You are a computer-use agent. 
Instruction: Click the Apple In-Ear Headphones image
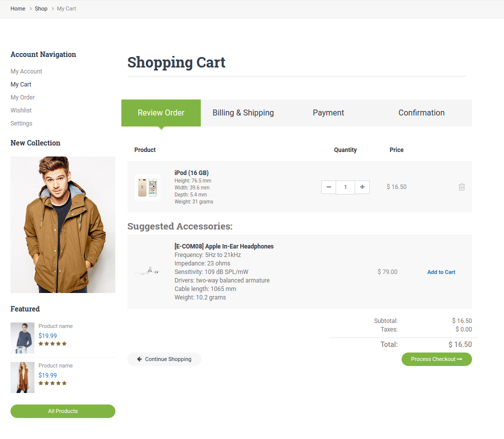147,271
